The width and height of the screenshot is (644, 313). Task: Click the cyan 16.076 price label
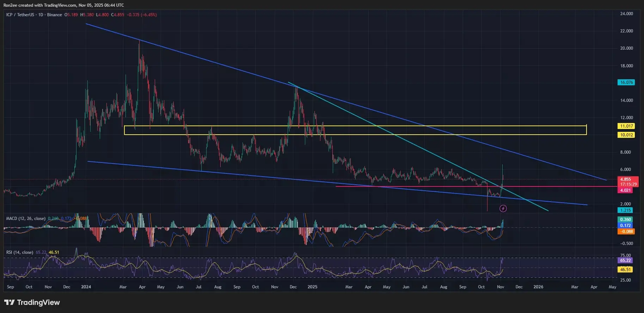[626, 82]
